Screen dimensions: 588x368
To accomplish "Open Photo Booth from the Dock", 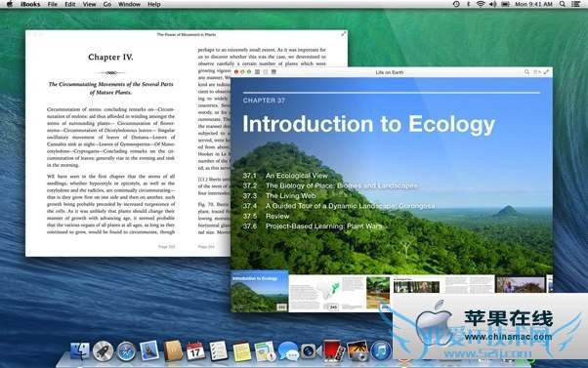I will (x=333, y=350).
